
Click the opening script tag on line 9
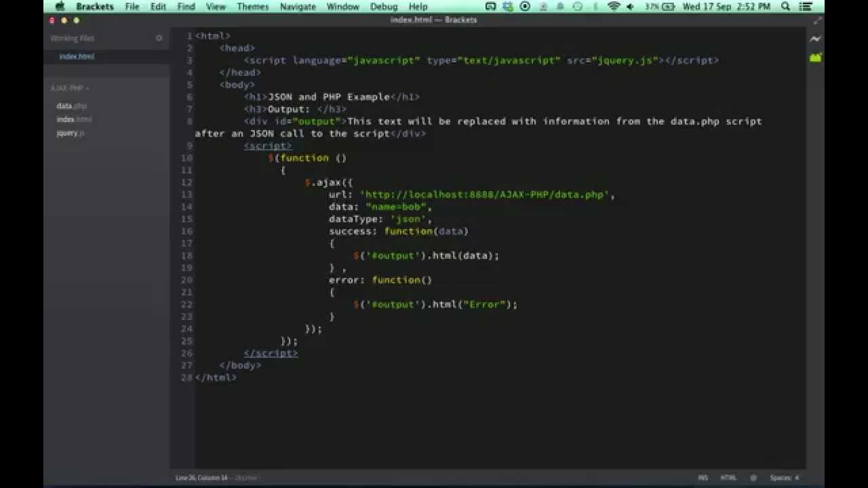tap(268, 146)
